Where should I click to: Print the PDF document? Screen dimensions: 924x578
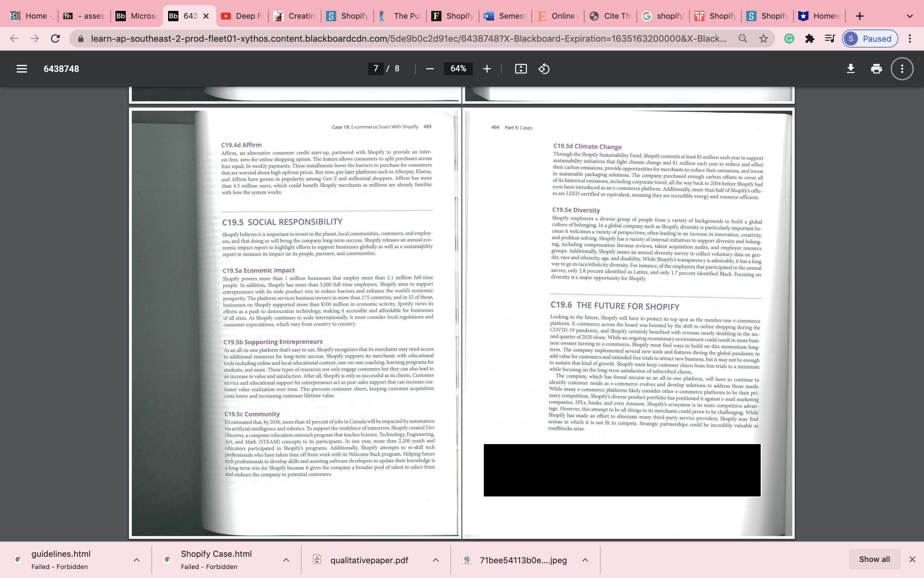point(876,69)
